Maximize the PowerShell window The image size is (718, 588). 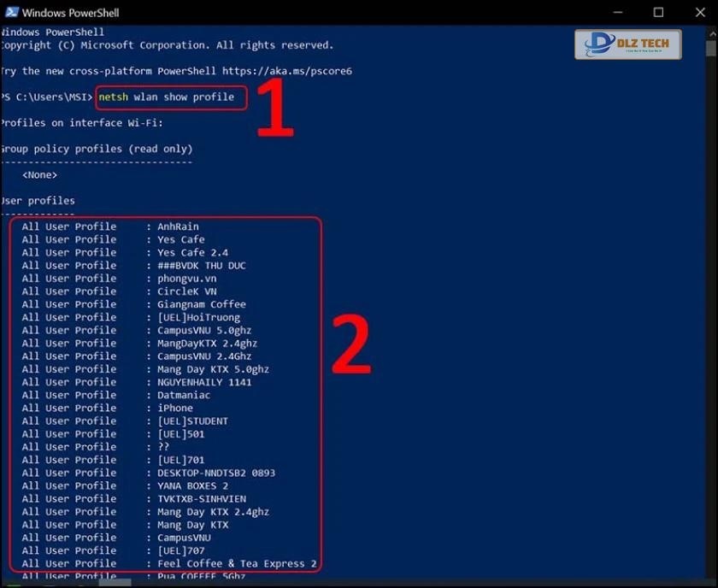point(658,13)
